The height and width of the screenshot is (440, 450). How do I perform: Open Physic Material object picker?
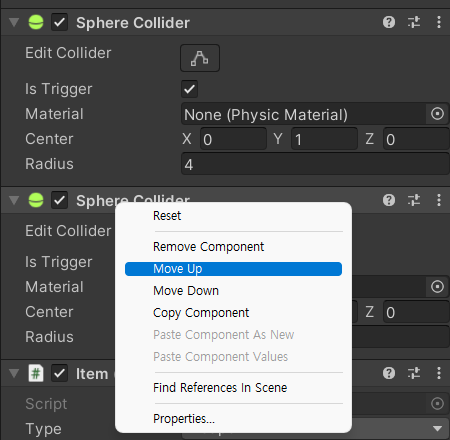click(x=437, y=114)
